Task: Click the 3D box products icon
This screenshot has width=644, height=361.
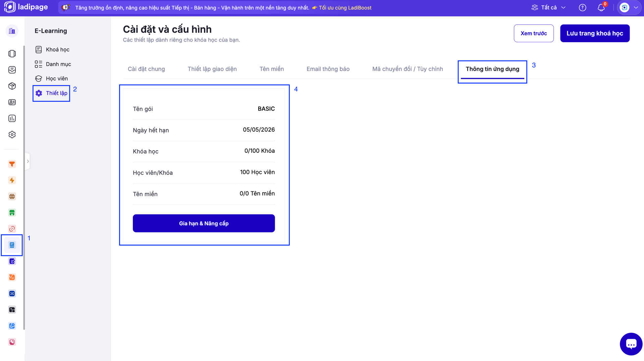Action: click(12, 86)
